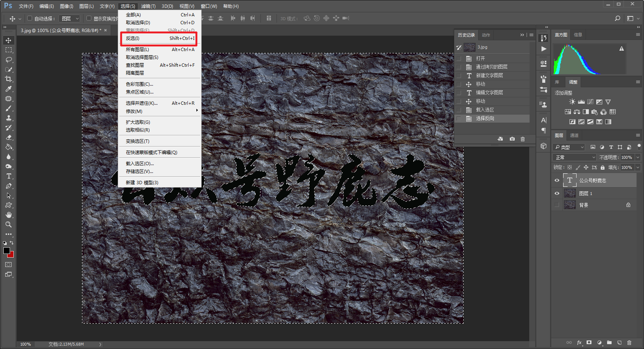Select the Brush tool
Image resolution: width=644 pixels, height=349 pixels.
pos(9,108)
